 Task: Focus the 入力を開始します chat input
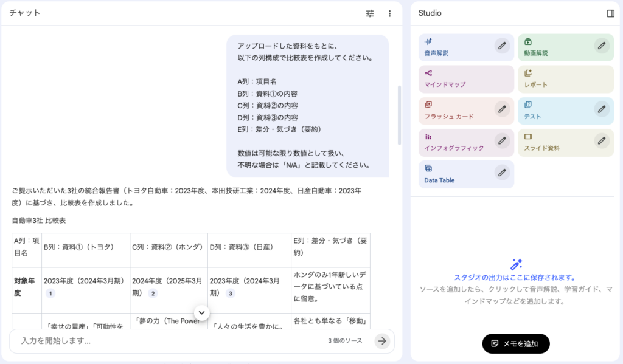[x=164, y=341]
